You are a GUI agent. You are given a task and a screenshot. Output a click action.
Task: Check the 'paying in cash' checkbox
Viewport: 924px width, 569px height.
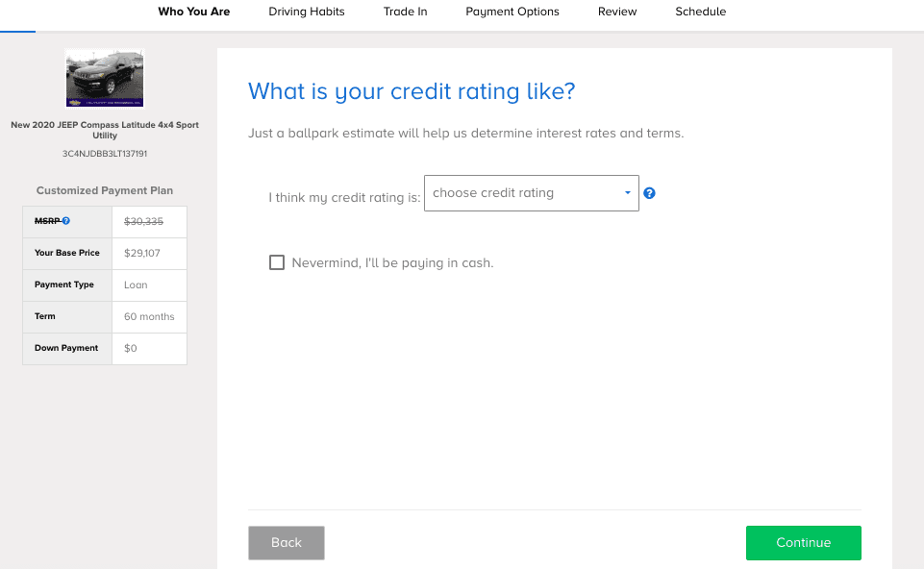[x=276, y=262]
